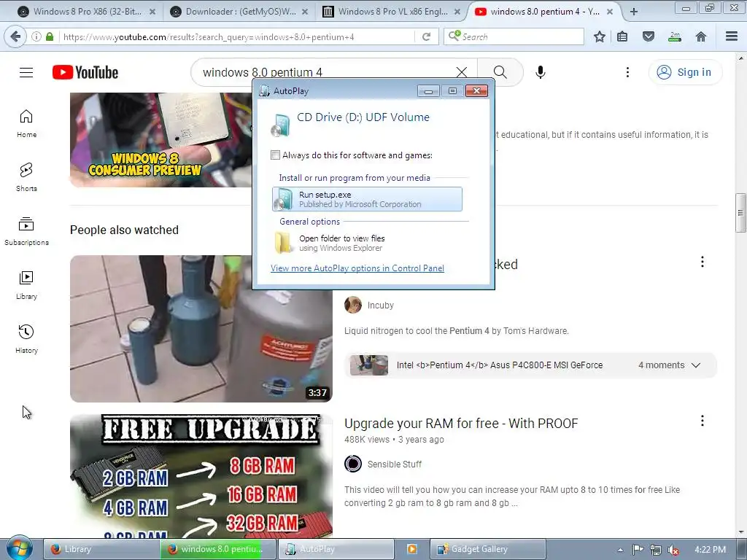Screen dimensions: 747x560
Task: Go to the browser home page icon
Action: [700, 36]
